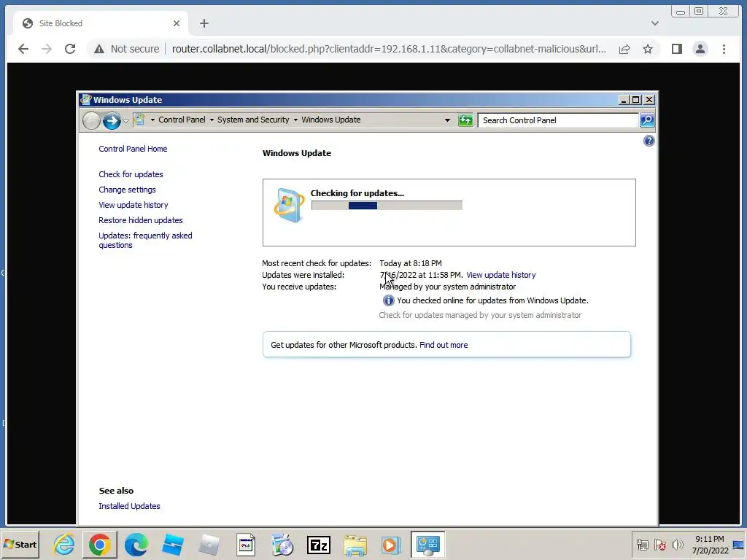
Task: Open Installed Updates link
Action: pos(130,506)
